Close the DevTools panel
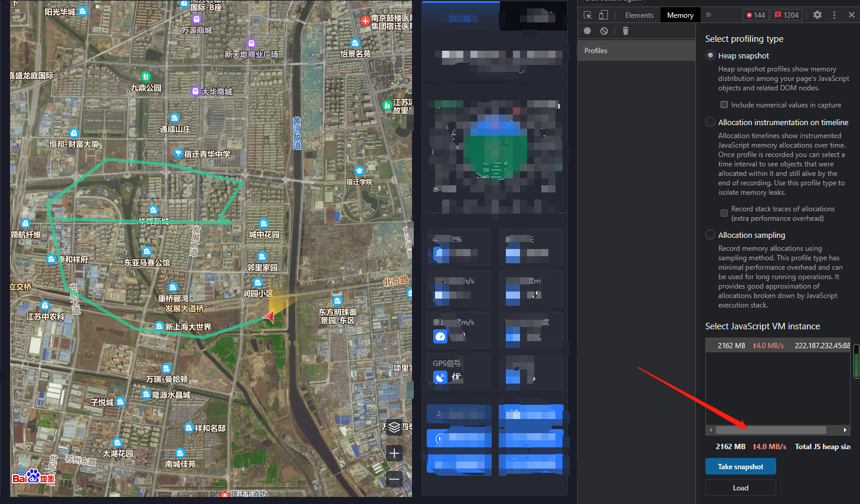Screen dimensions: 860x504 point(851,15)
